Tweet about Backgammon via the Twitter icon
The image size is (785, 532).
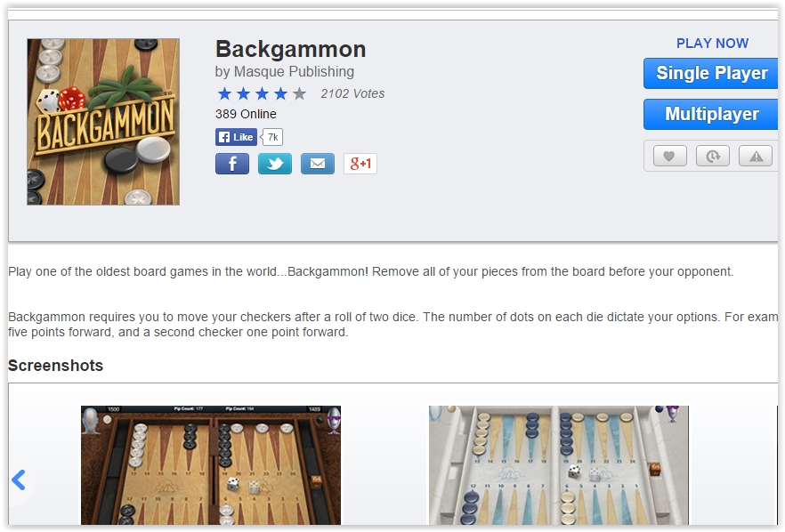point(275,164)
